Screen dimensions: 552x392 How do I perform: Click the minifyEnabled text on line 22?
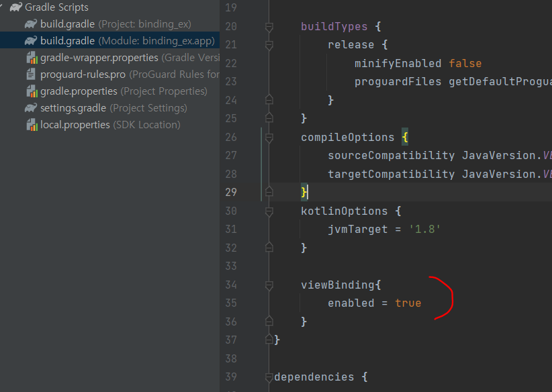[x=398, y=63]
